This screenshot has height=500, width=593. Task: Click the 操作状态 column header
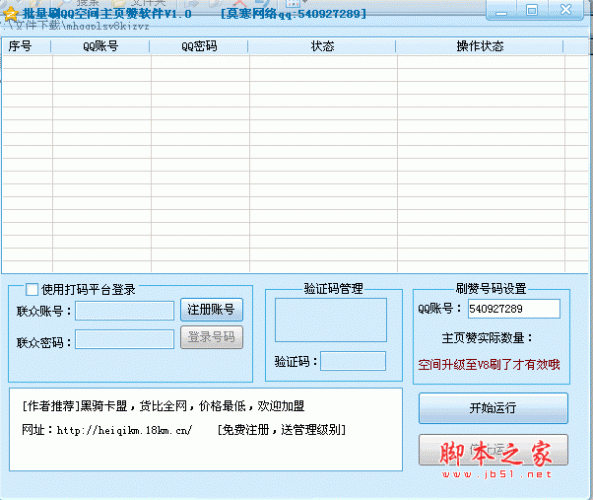click(480, 46)
